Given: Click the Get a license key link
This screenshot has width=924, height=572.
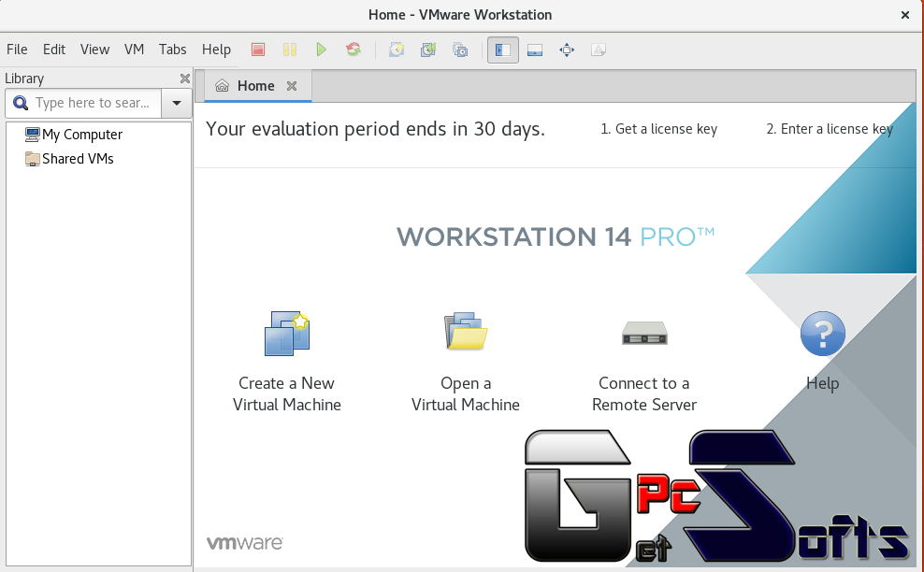Looking at the screenshot, I should click(x=658, y=129).
